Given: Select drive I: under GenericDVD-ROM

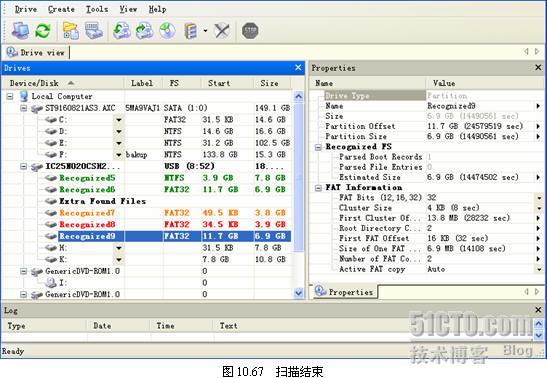Looking at the screenshot, I should [63, 282].
